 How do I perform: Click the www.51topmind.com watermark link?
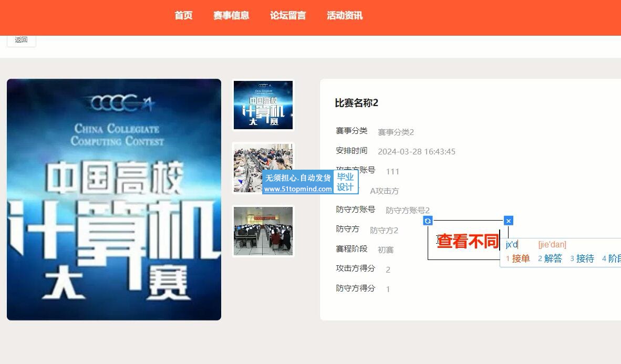pyautogui.click(x=298, y=189)
